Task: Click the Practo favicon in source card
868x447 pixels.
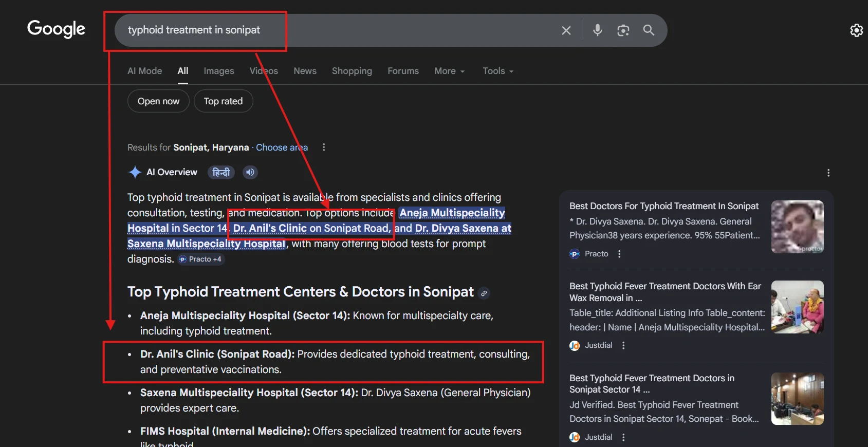Action: pyautogui.click(x=575, y=254)
